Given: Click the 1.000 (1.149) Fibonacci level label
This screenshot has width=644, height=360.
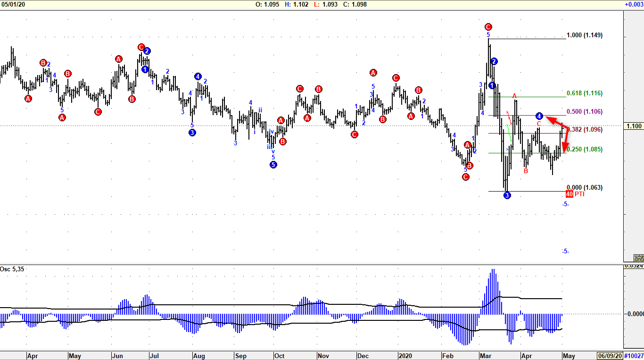Looking at the screenshot, I should (584, 35).
